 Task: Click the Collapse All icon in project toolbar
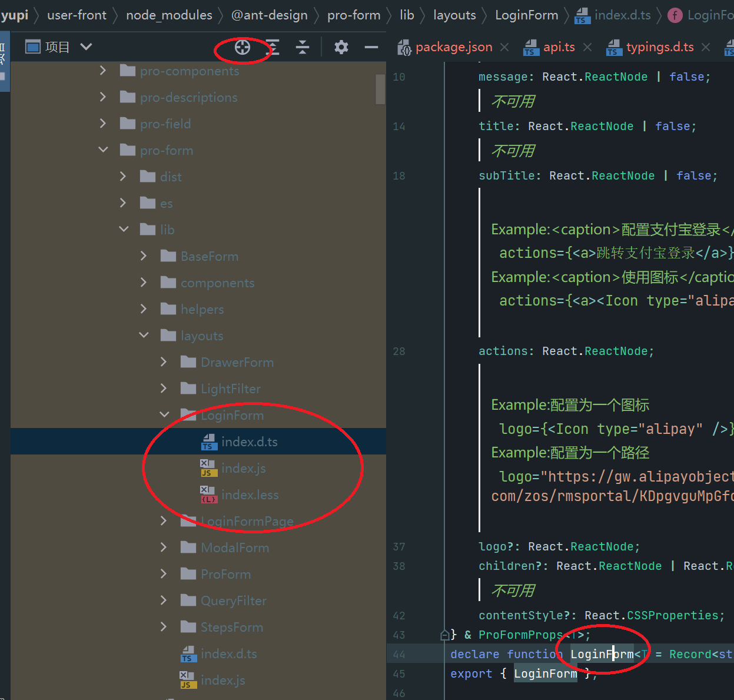tap(302, 47)
